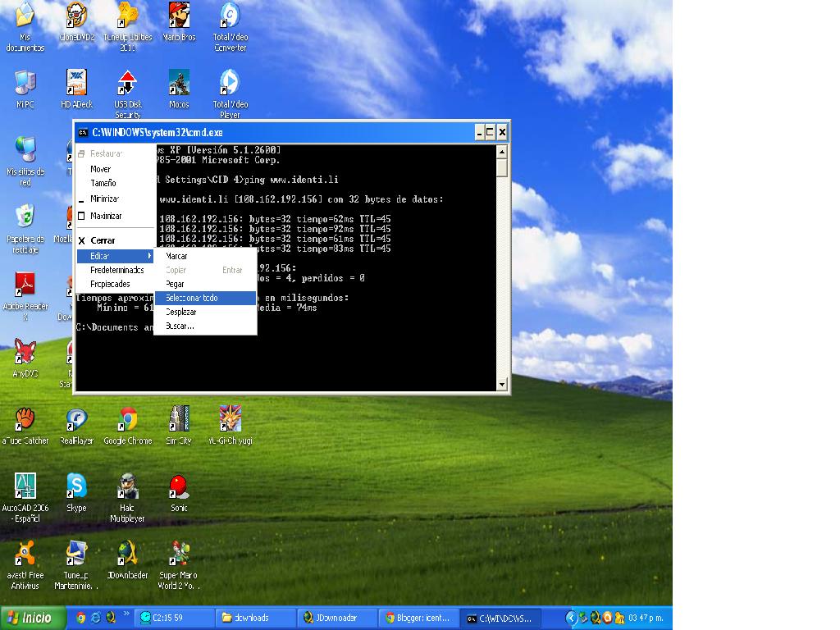Switch to 02:15 59 taskbar button

click(x=174, y=618)
